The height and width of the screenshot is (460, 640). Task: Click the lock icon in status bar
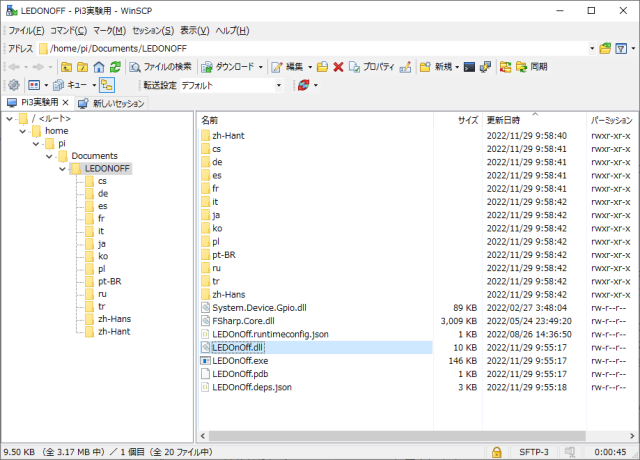click(497, 452)
